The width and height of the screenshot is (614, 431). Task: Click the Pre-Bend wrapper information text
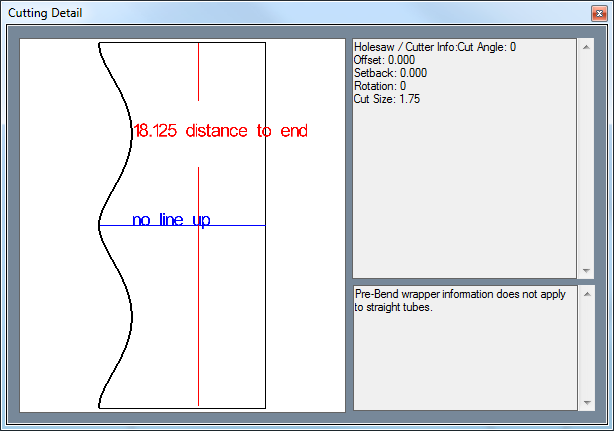coord(460,300)
